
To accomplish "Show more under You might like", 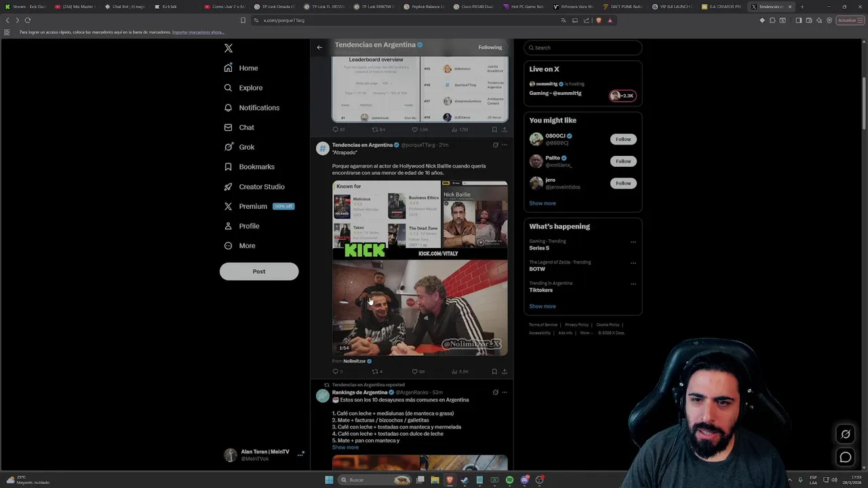I will (x=542, y=203).
